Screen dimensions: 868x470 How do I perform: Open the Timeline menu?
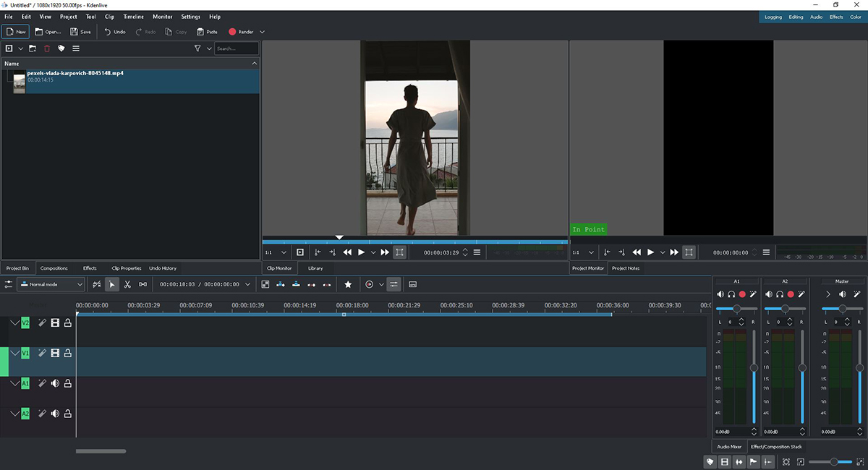coord(134,17)
